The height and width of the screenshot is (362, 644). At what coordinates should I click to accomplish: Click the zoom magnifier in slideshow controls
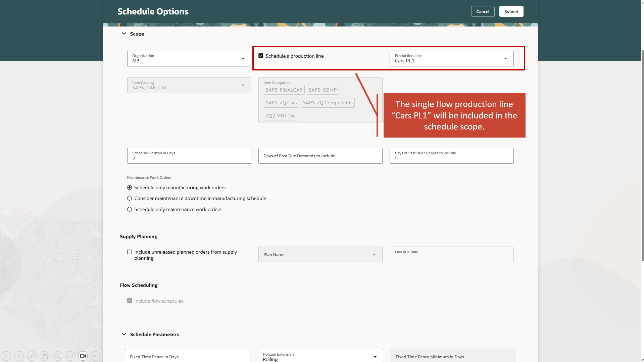(57, 356)
